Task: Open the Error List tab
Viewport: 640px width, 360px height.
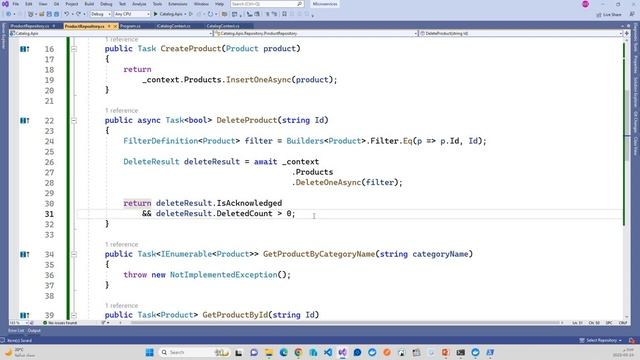Action: pos(16,331)
